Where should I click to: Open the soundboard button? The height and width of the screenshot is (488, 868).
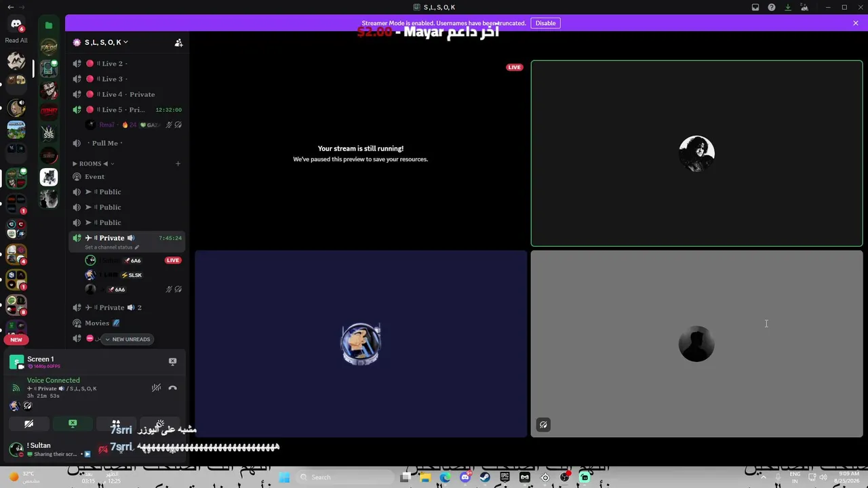160,424
